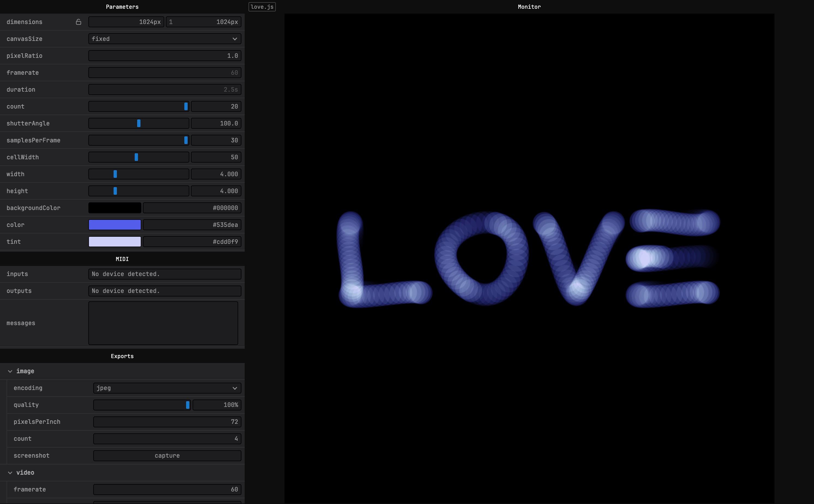
Task: Edit the image quality 100% field
Action: point(217,405)
